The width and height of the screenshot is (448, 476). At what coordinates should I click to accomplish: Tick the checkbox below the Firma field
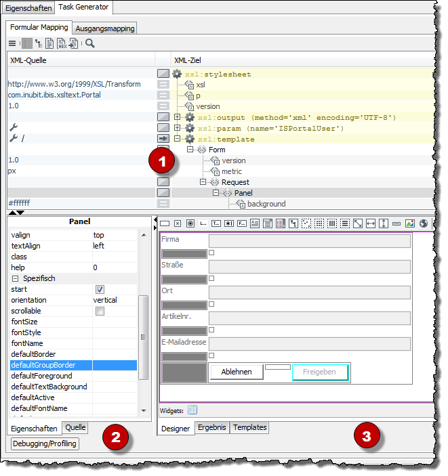[x=211, y=253]
